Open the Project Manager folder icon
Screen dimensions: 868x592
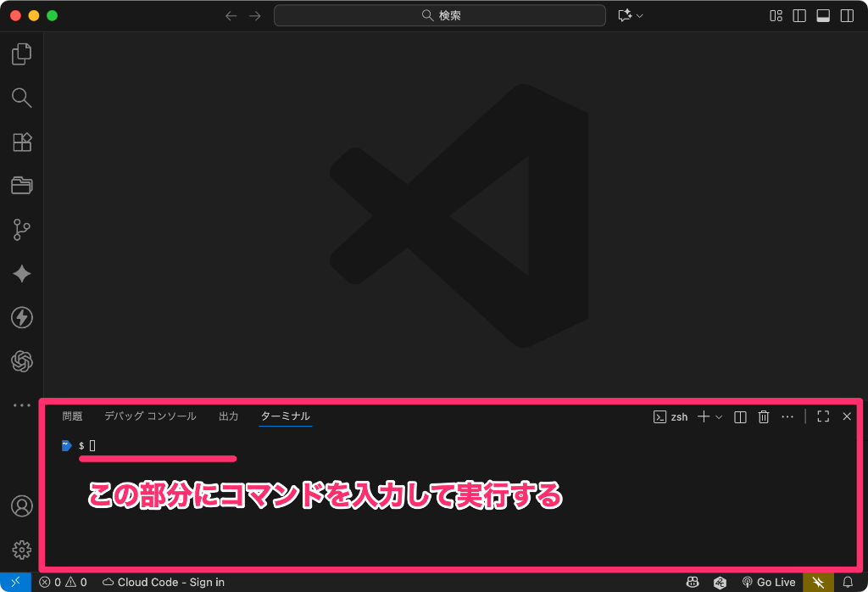pyautogui.click(x=21, y=185)
